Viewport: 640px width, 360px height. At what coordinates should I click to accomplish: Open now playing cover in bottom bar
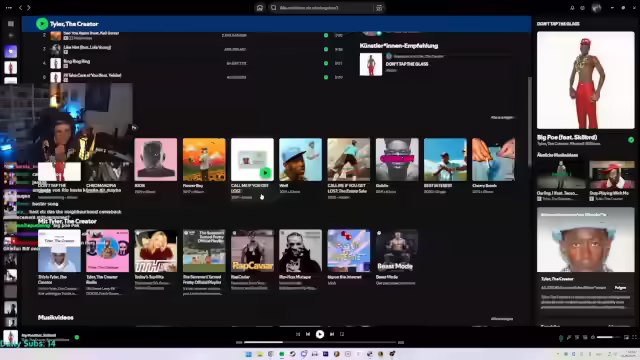[x=10, y=337]
